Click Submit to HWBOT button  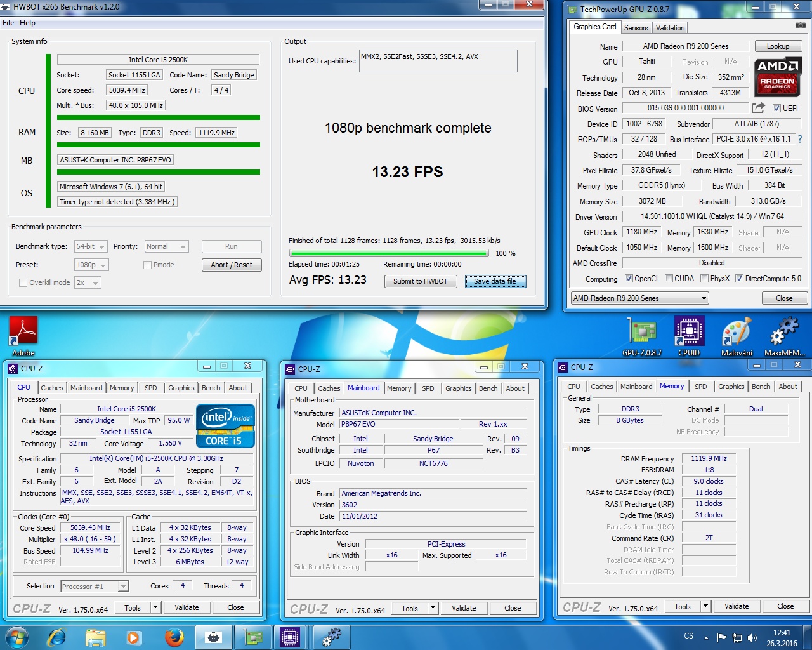[x=421, y=281]
